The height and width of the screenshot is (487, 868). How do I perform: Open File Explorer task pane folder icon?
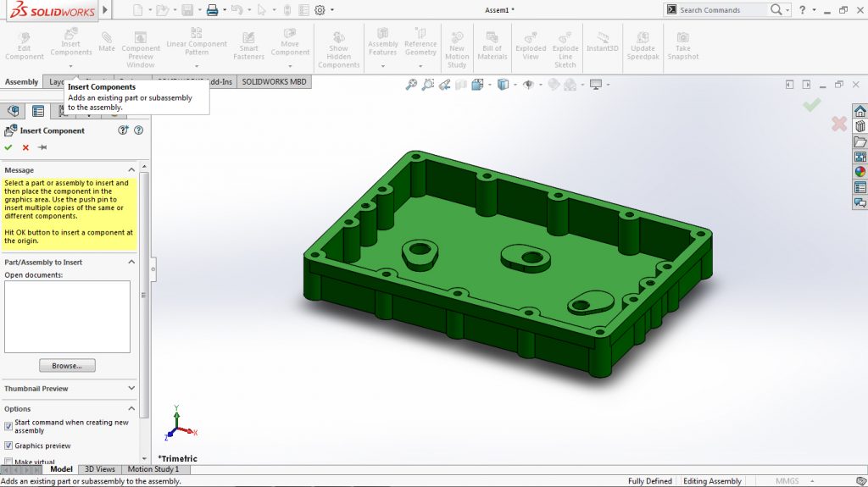(860, 142)
